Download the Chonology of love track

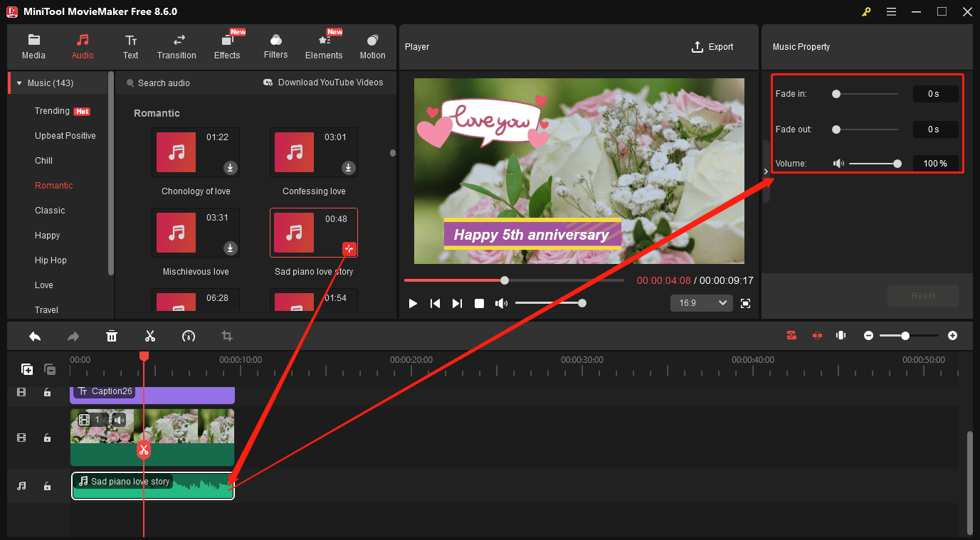(230, 168)
